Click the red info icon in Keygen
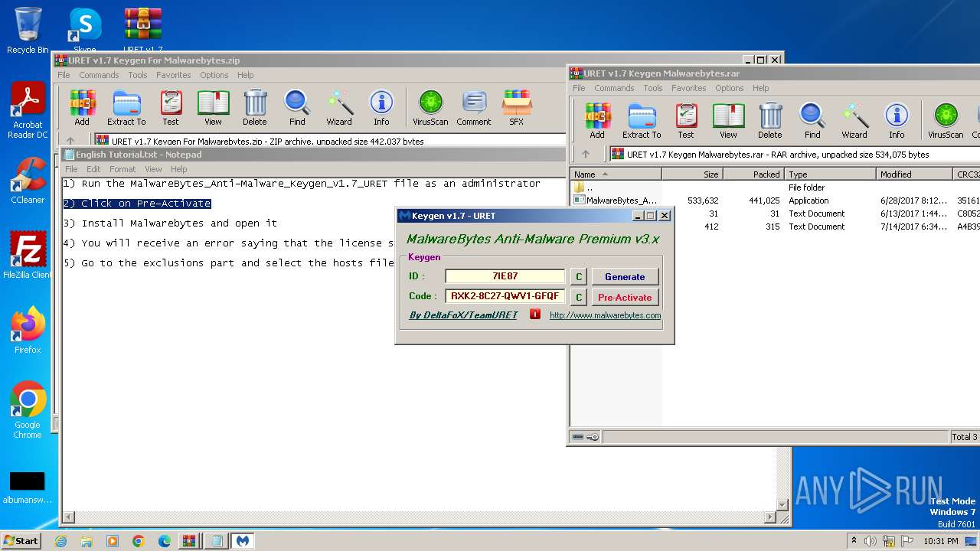 coord(535,315)
